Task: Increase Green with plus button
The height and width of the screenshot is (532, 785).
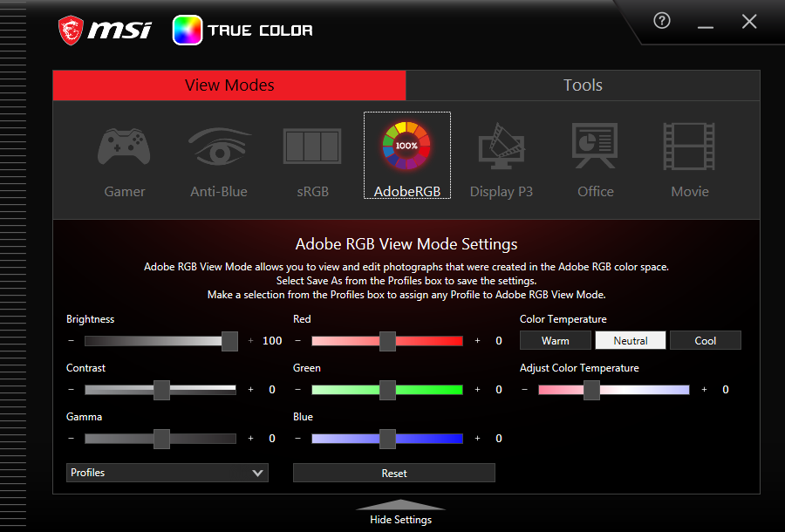Action: pyautogui.click(x=478, y=389)
